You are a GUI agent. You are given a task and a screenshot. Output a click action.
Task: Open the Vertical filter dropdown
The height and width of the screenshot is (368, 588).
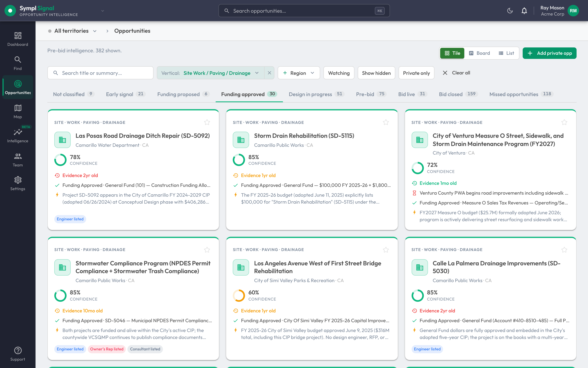tap(210, 73)
